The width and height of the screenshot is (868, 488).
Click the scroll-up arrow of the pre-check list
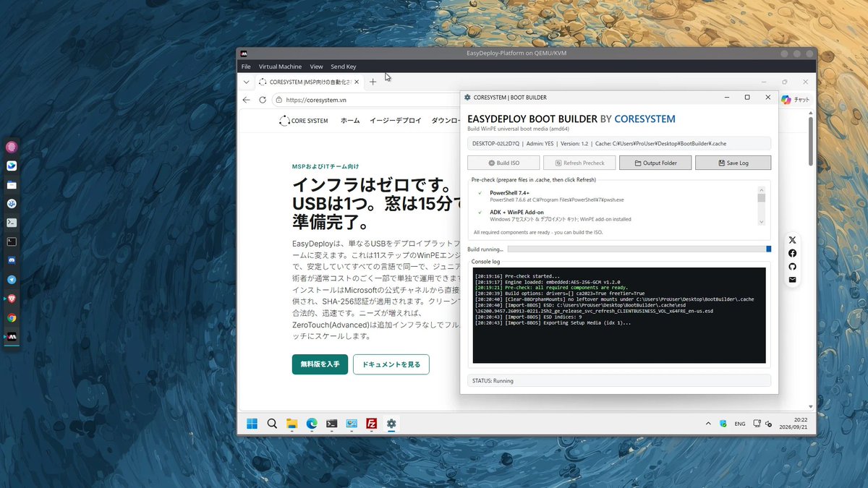tap(761, 189)
